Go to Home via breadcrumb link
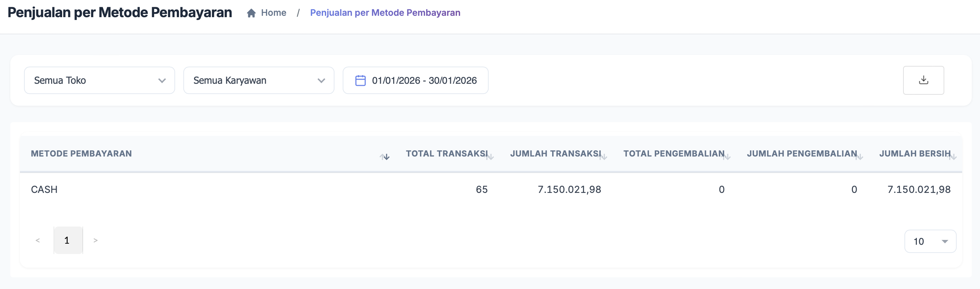The image size is (980, 289). [x=274, y=13]
